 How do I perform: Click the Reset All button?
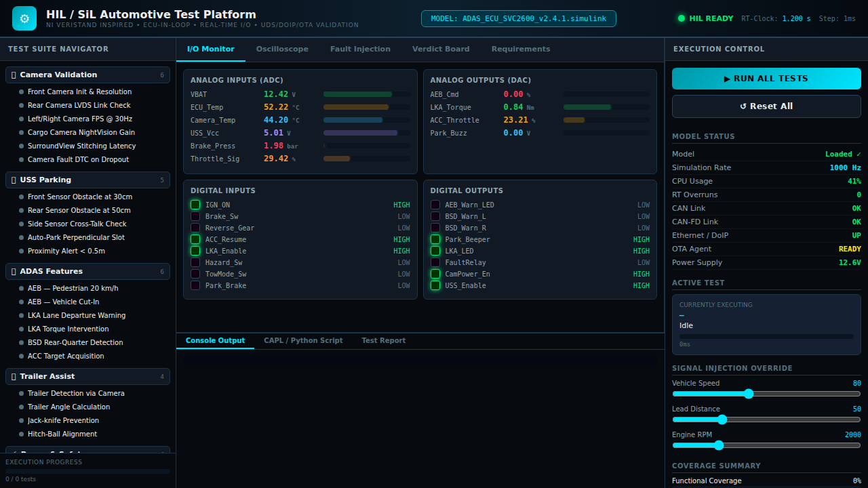pos(766,106)
